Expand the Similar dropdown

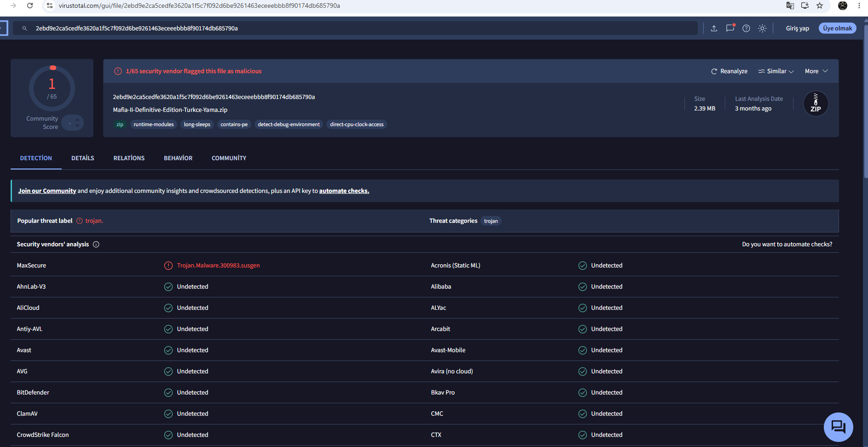point(776,71)
